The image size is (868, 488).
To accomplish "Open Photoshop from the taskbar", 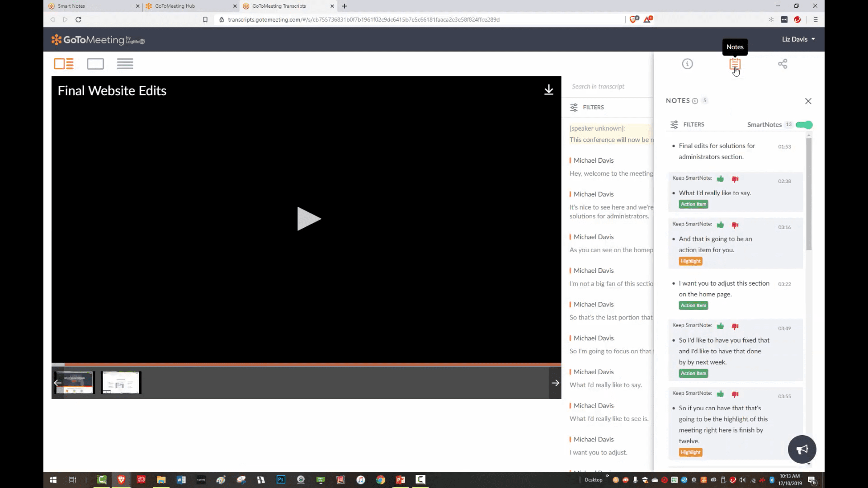I will click(281, 480).
